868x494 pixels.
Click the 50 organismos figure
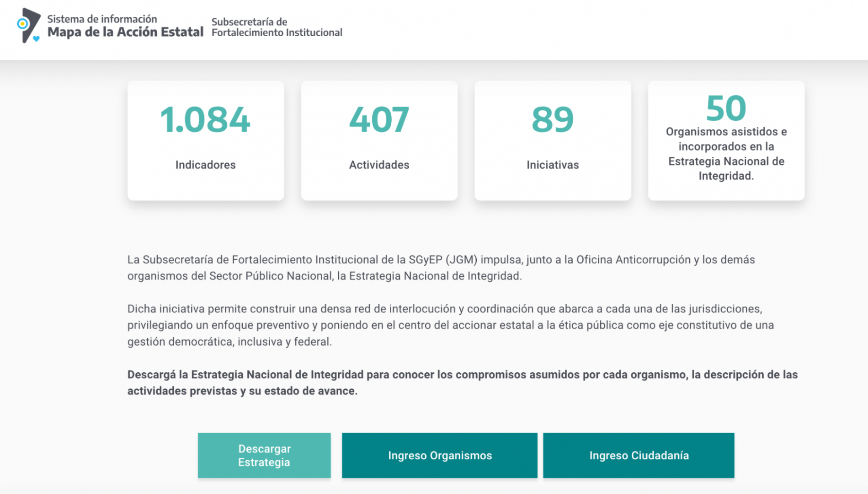[x=726, y=108]
